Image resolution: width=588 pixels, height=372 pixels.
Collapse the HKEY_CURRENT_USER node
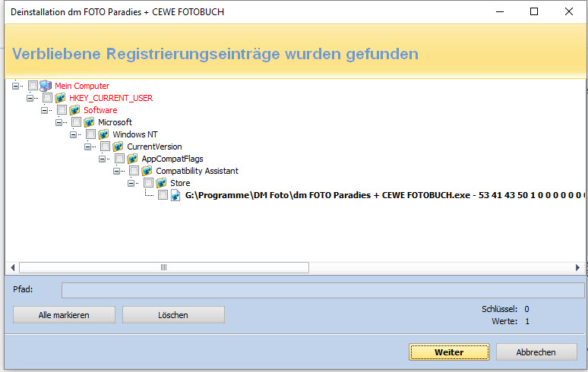pos(30,98)
